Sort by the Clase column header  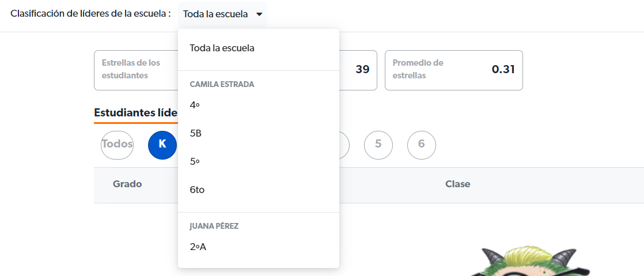457,184
